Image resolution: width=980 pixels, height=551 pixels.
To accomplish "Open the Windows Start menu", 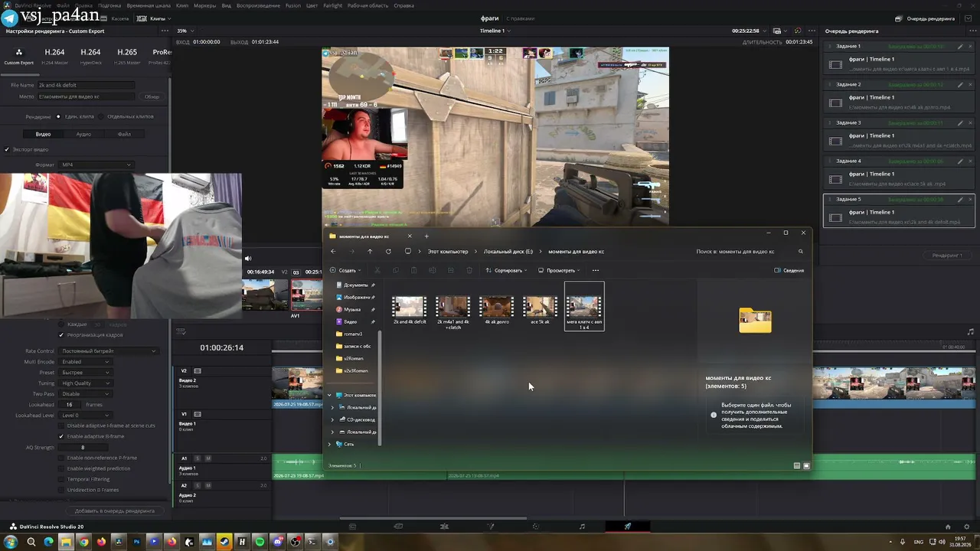I will pos(11,542).
